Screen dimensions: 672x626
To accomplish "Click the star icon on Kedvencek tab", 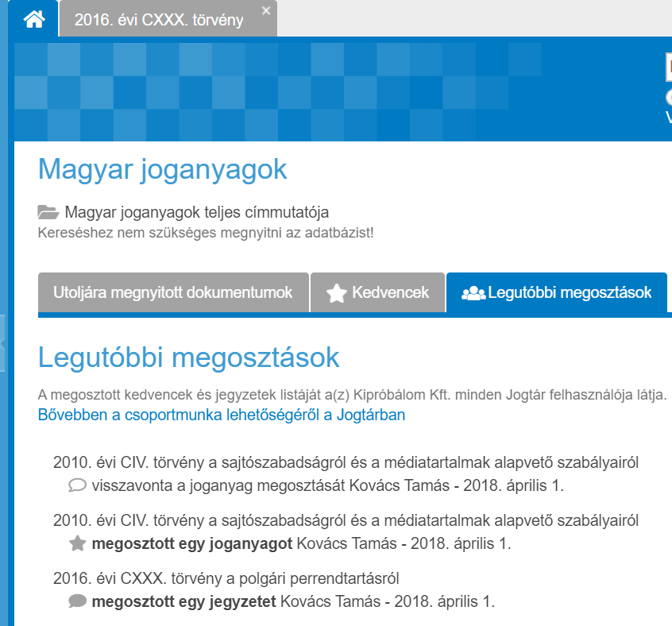I will tap(337, 293).
